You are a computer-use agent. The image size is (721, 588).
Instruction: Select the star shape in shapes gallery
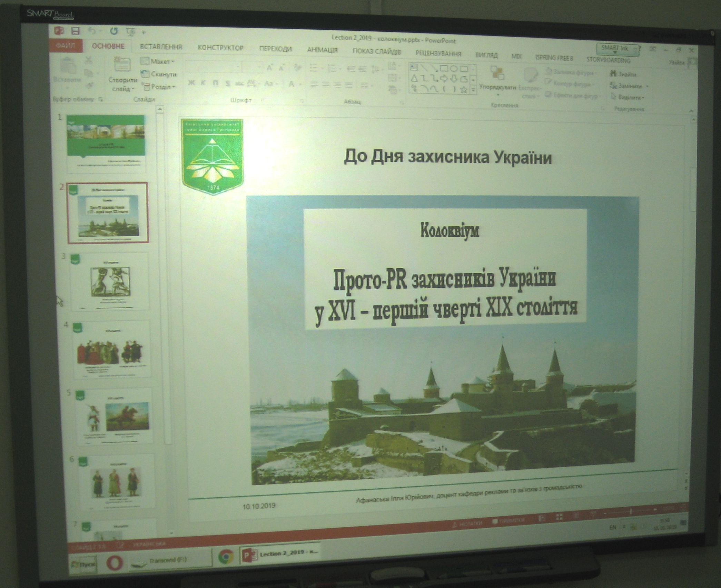464,90
